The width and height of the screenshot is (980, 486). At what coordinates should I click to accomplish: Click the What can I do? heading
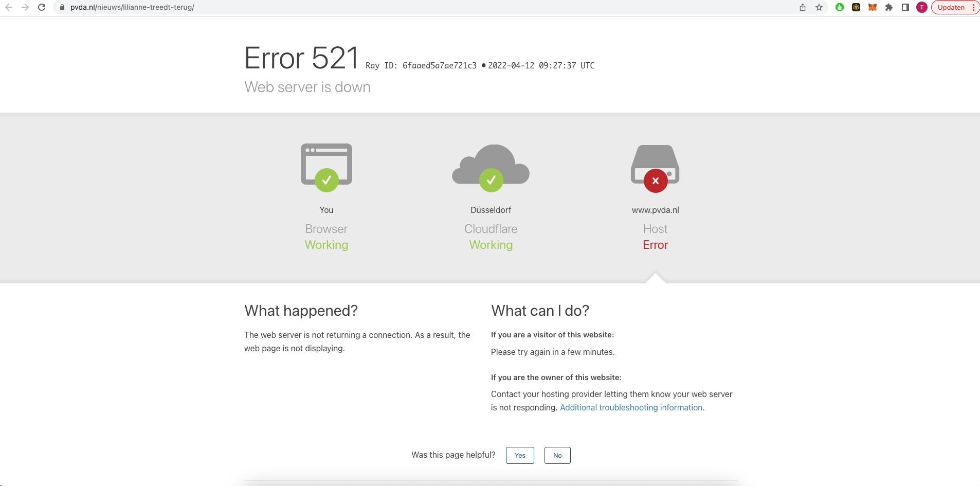(x=540, y=311)
